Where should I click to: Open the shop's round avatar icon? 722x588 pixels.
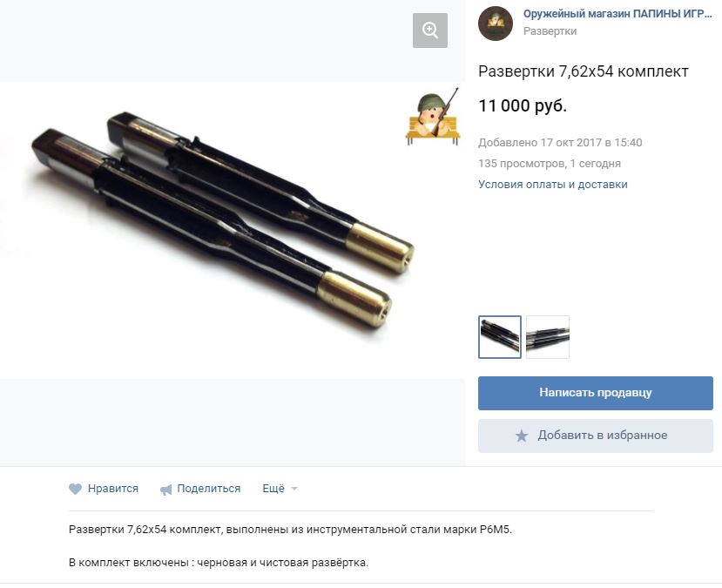coord(496,24)
